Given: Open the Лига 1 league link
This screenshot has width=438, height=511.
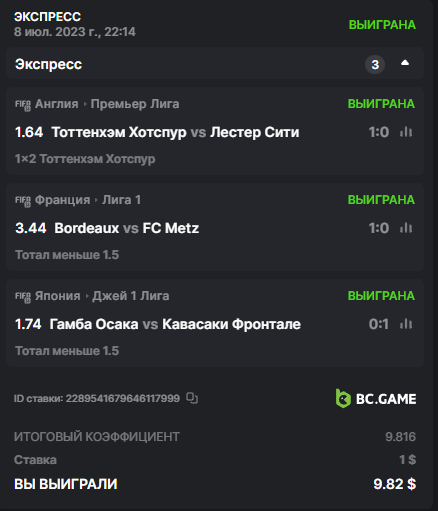Looking at the screenshot, I should 121,200.
